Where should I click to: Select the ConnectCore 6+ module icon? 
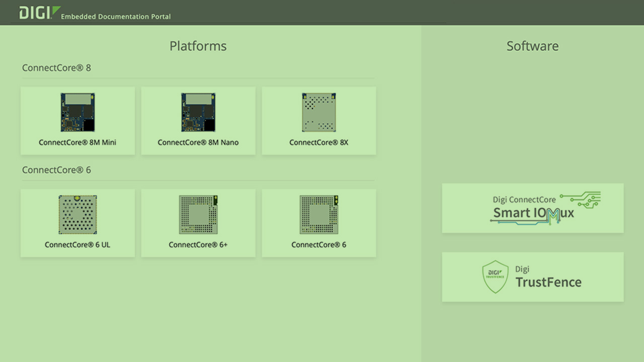(x=198, y=214)
